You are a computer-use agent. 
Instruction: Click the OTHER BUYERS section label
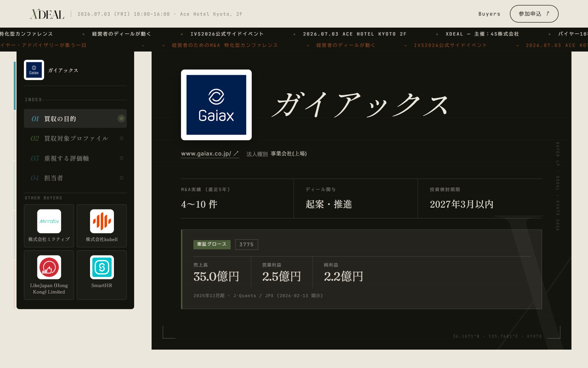[x=43, y=198]
